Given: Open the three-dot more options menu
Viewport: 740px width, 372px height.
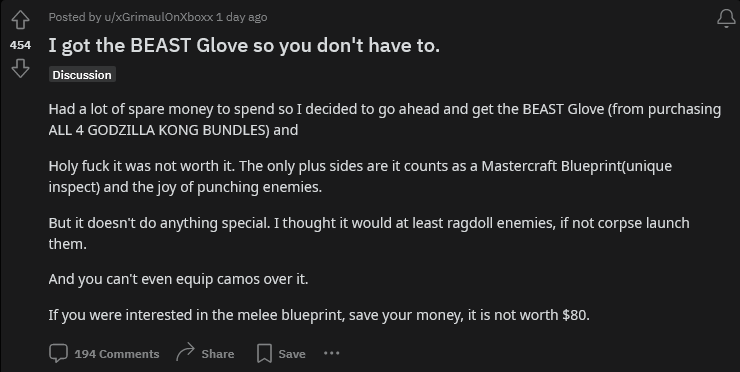Looking at the screenshot, I should click(332, 353).
